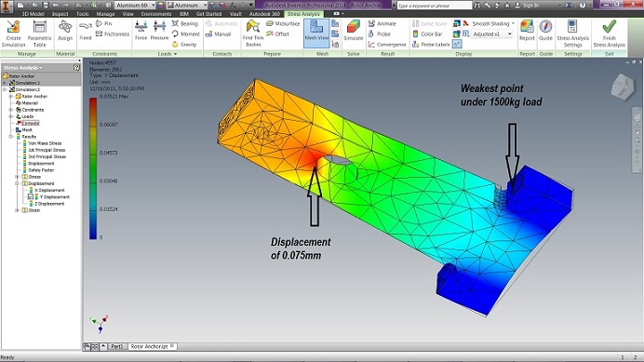
Task: Click the Create Simulation icon
Action: coord(13,28)
